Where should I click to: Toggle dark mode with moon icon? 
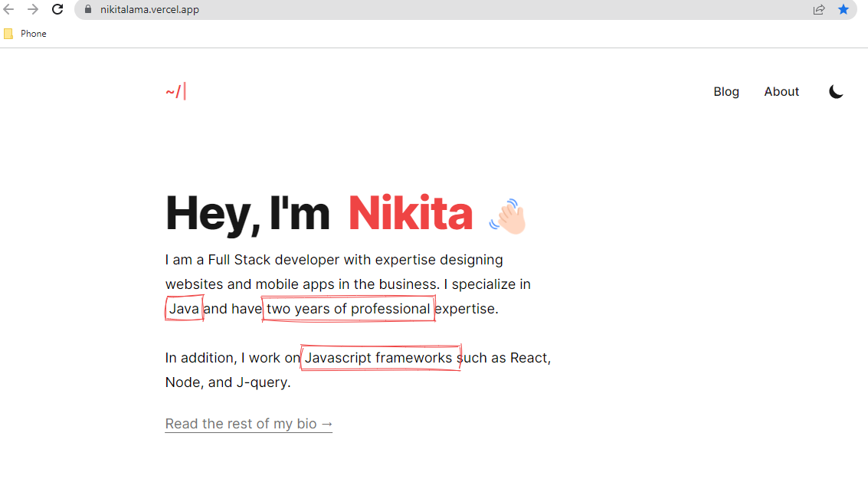tap(836, 92)
